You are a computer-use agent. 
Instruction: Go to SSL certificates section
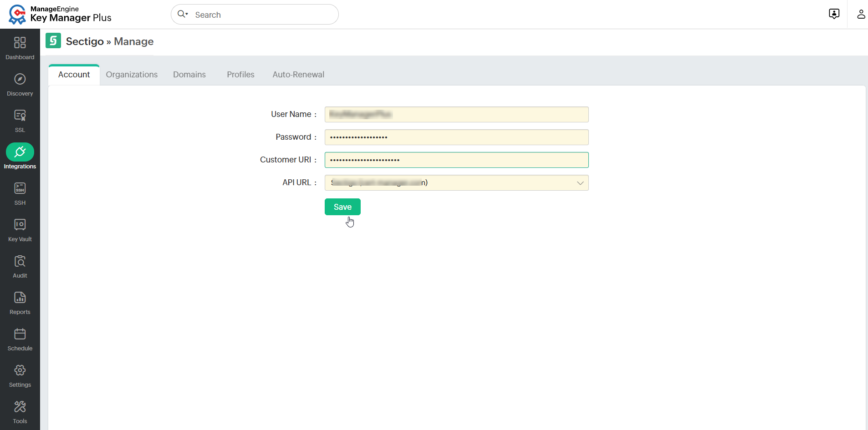click(x=20, y=121)
